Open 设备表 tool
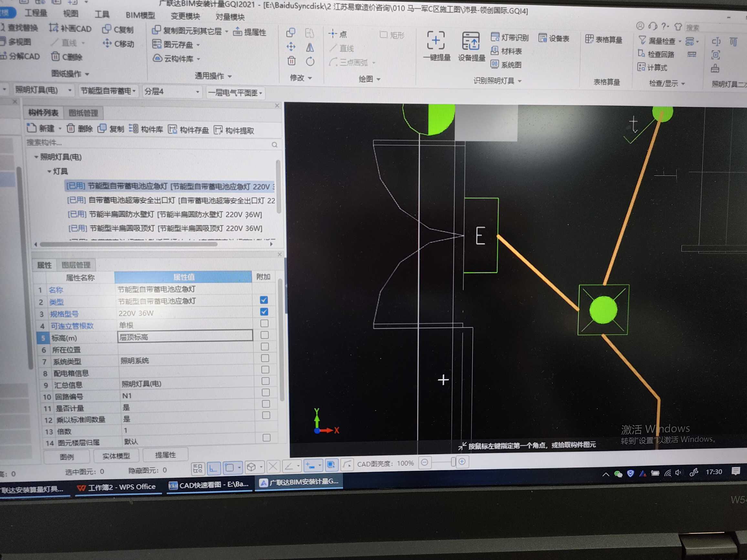Viewport: 747px width, 560px height. (554, 38)
